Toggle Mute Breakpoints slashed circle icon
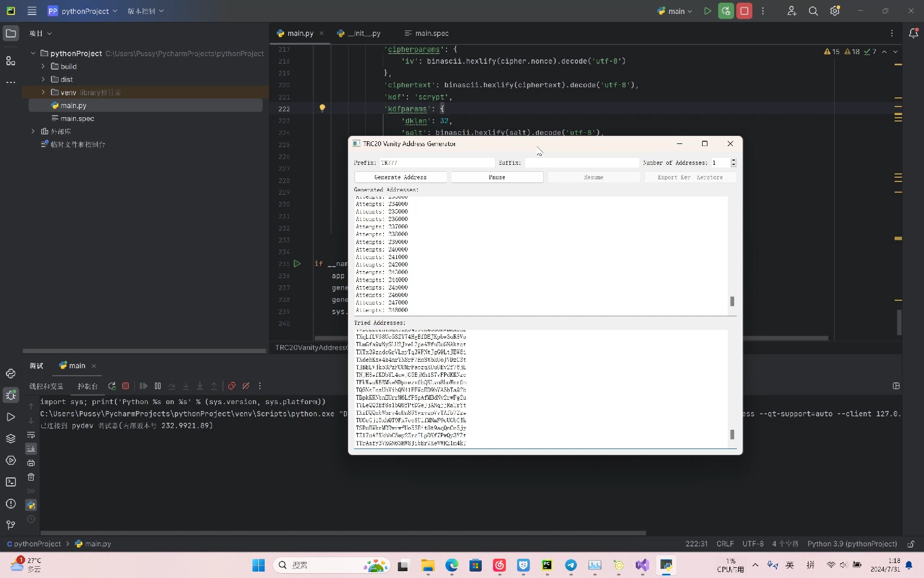924x578 pixels. click(246, 386)
